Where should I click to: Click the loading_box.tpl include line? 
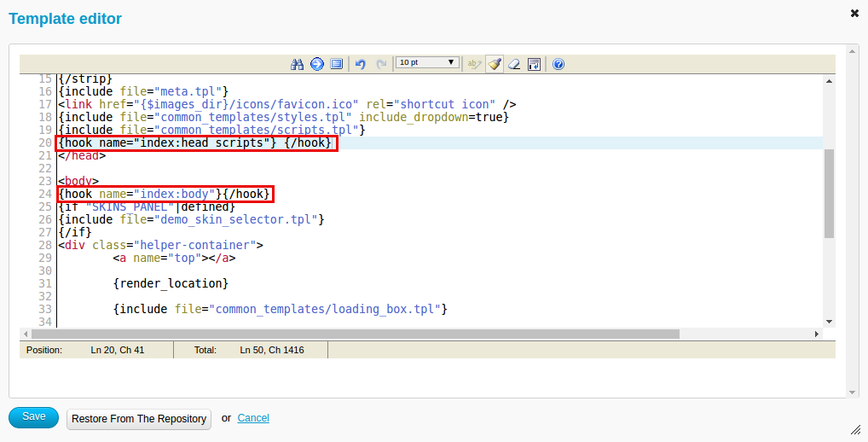pos(281,309)
